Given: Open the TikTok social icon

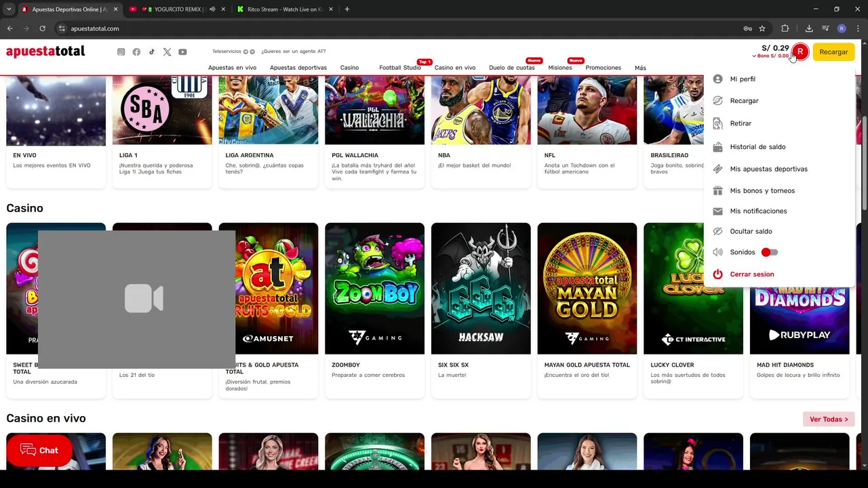Looking at the screenshot, I should [152, 52].
